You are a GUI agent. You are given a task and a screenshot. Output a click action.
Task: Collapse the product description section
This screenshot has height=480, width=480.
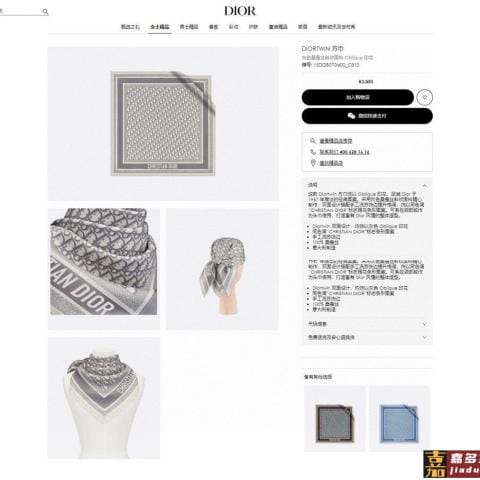(x=424, y=185)
